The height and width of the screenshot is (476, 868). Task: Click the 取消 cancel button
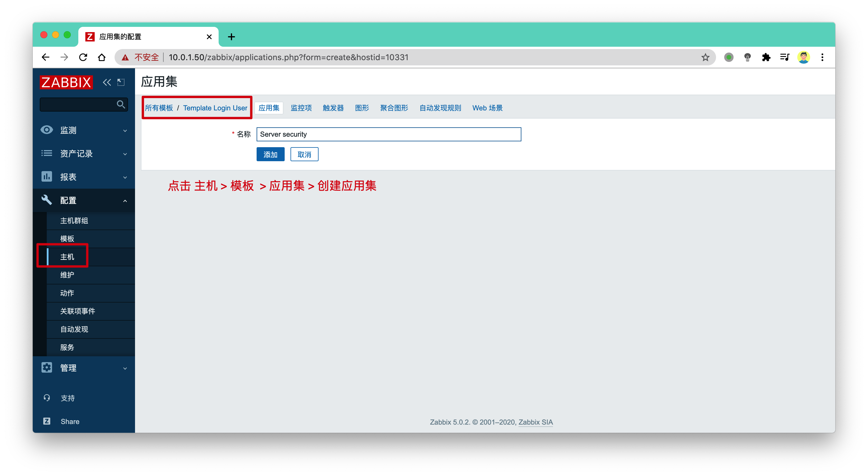[x=304, y=154]
